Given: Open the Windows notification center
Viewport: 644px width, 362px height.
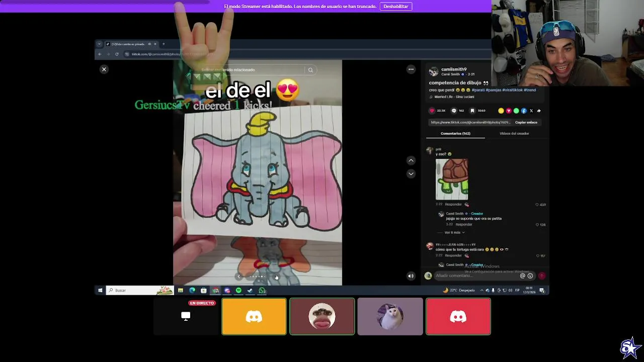Looking at the screenshot, I should coord(542,290).
